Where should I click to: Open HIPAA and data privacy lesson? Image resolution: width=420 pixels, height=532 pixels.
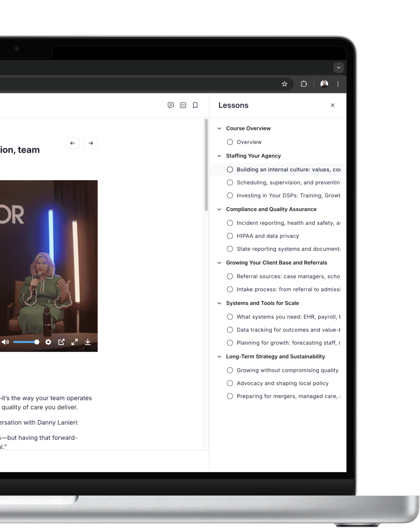tap(268, 236)
